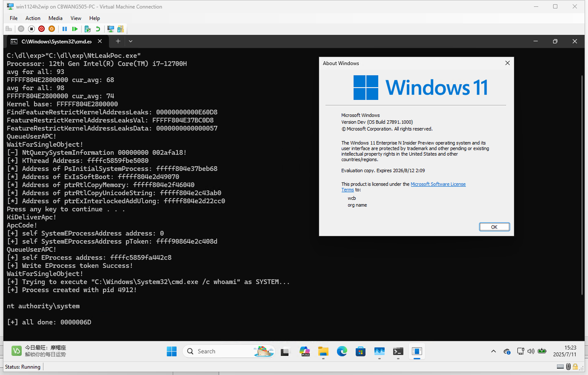Click the Status: Running text
The width and height of the screenshot is (588, 375).
(x=23, y=367)
